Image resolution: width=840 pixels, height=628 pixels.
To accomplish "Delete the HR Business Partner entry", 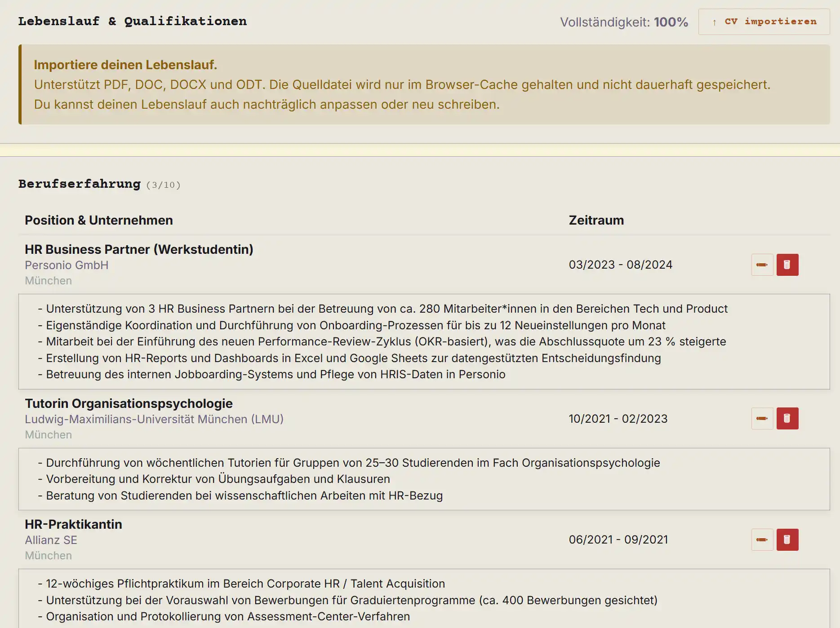I will 787,265.
